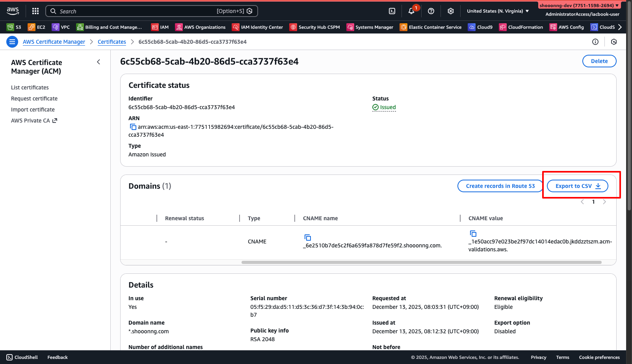Expand the region selector United States (N. Virginia)

(498, 11)
